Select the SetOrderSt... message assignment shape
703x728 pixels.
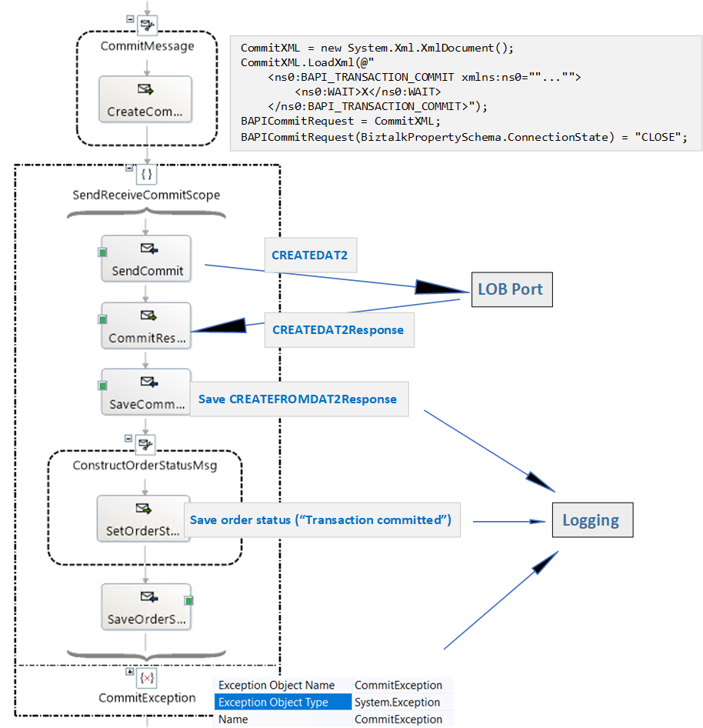click(x=143, y=519)
